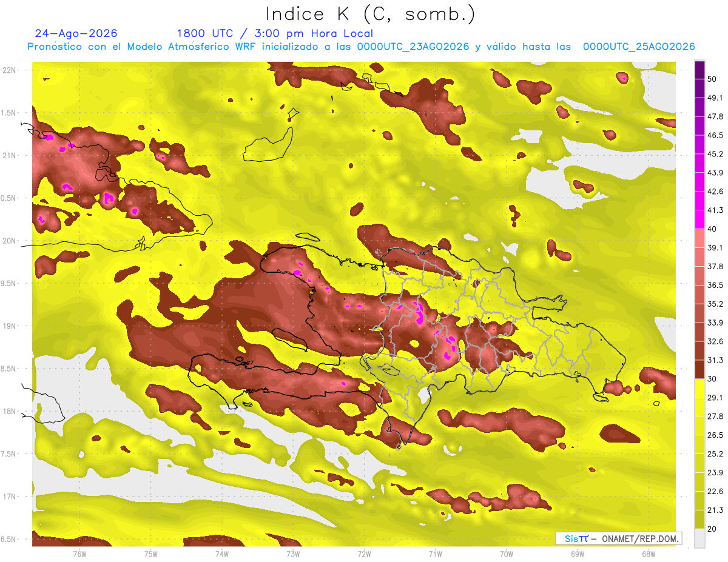Screen dimensions: 728x562
Task: Click the '76W' longitude label
Action: (79, 554)
